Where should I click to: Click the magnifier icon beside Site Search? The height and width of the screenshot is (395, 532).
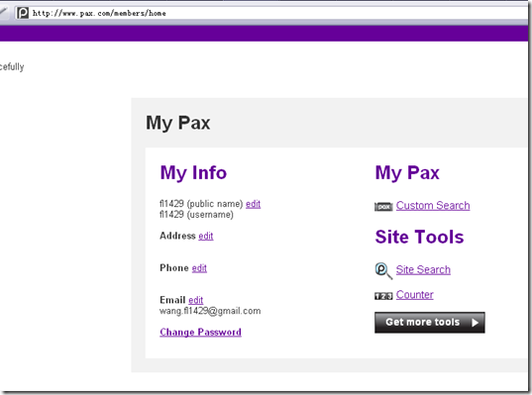click(383, 271)
